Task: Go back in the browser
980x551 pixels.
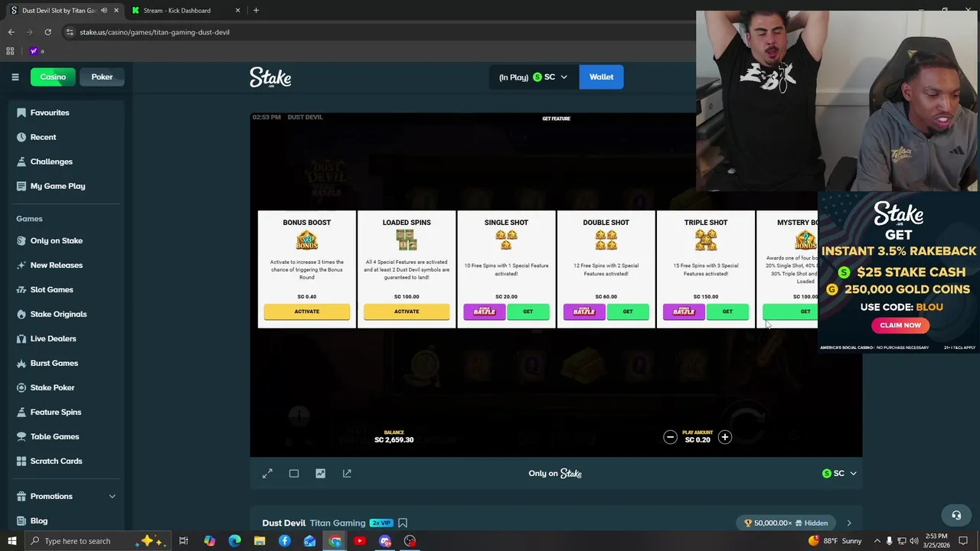Action: coord(11,32)
